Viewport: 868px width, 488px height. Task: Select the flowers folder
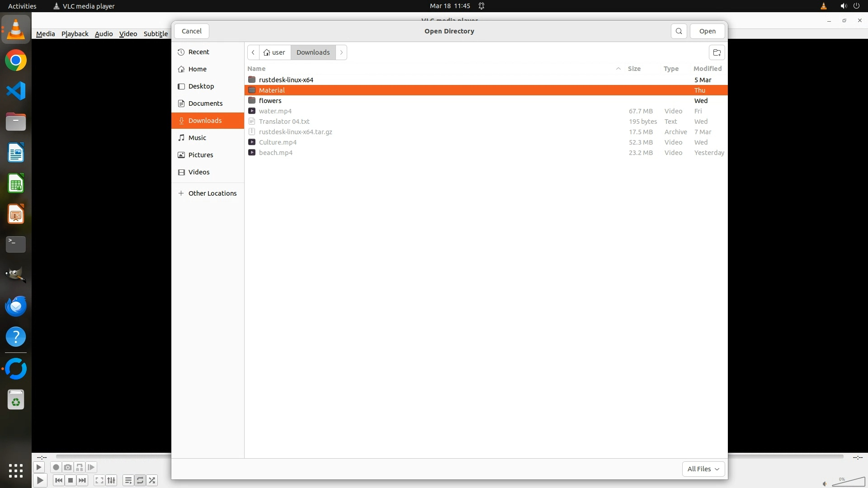click(x=270, y=101)
